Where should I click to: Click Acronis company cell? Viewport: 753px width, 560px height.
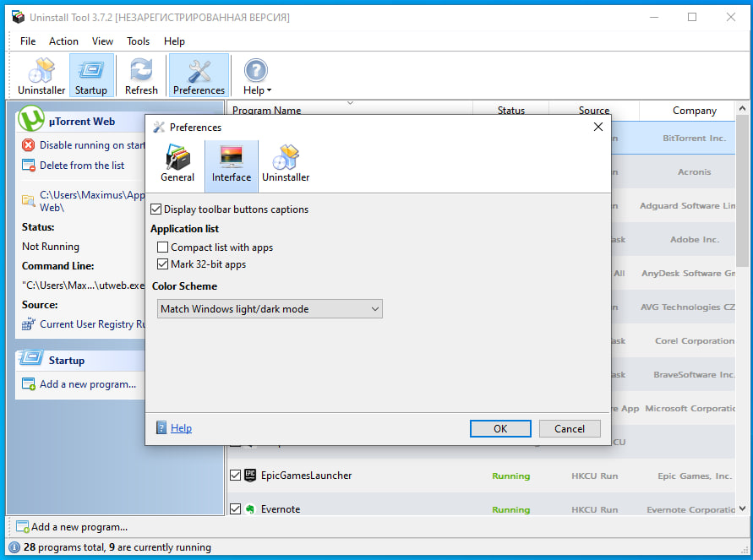tap(695, 171)
